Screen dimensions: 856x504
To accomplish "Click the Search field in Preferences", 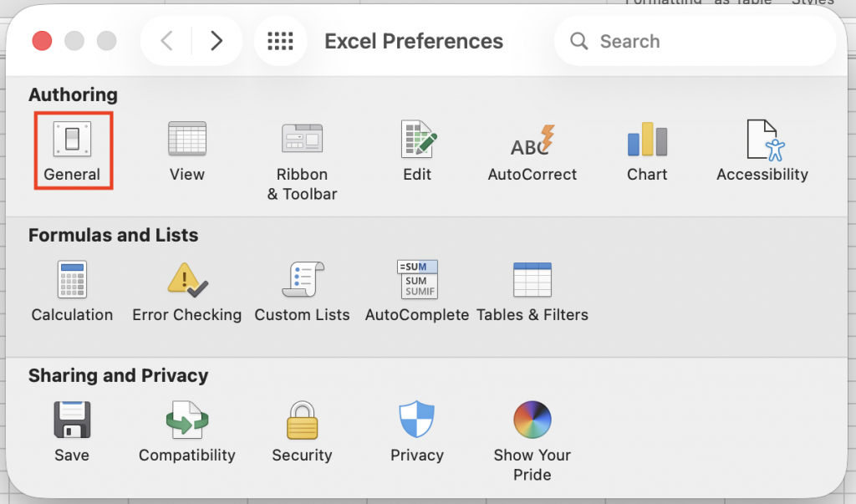I will point(702,41).
